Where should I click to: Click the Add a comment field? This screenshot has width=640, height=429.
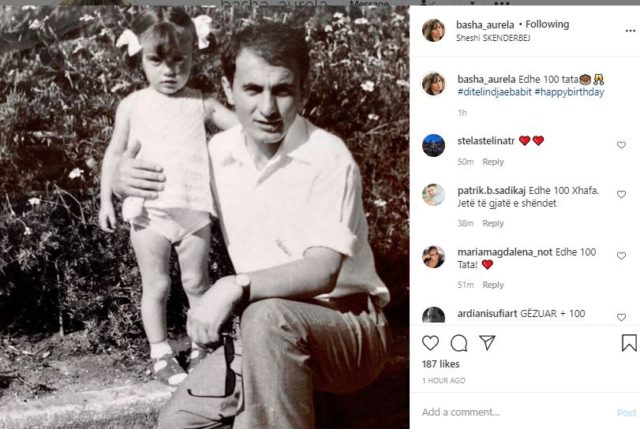point(516,412)
